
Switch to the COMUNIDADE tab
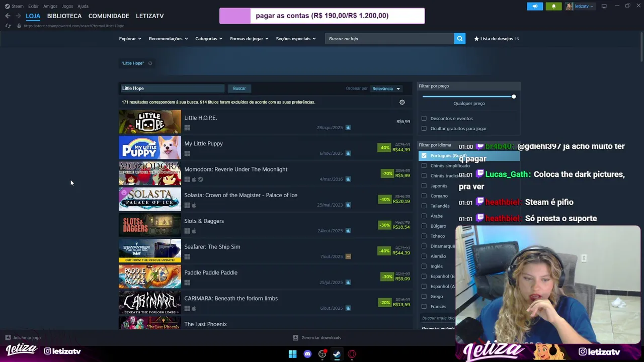[x=109, y=16]
